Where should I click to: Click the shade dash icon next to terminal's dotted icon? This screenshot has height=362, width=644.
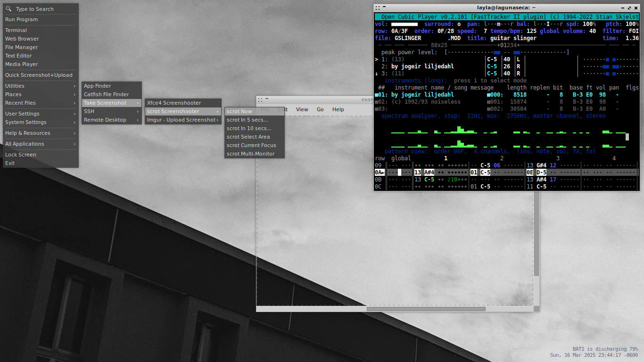[x=384, y=7]
